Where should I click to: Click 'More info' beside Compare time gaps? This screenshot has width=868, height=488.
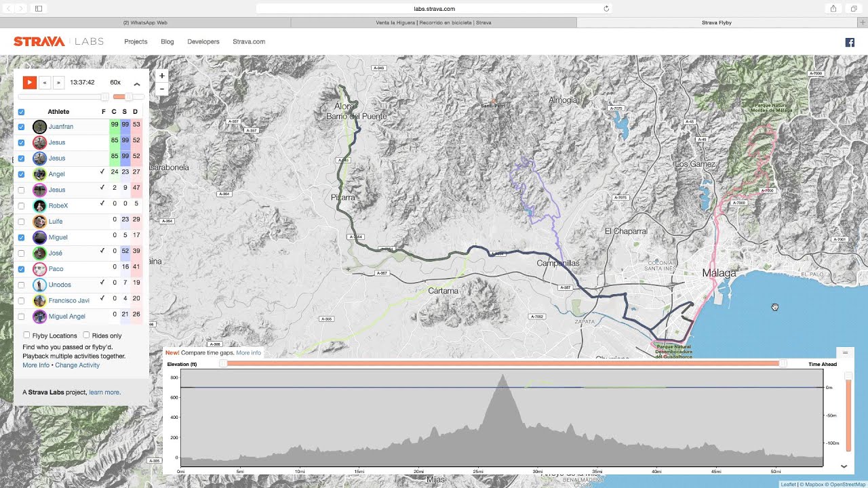248,352
